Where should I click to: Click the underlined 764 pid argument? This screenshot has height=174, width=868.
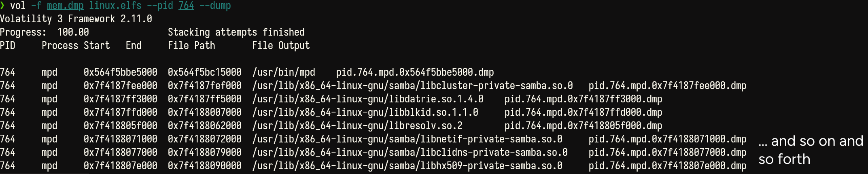[186, 6]
